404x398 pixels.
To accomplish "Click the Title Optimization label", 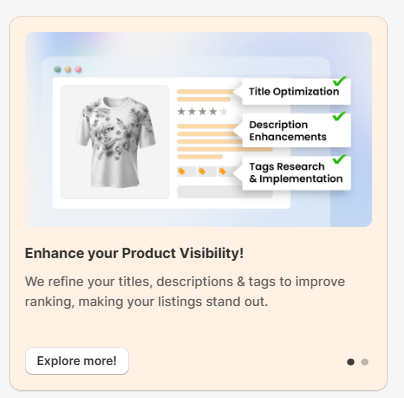I will point(294,91).
